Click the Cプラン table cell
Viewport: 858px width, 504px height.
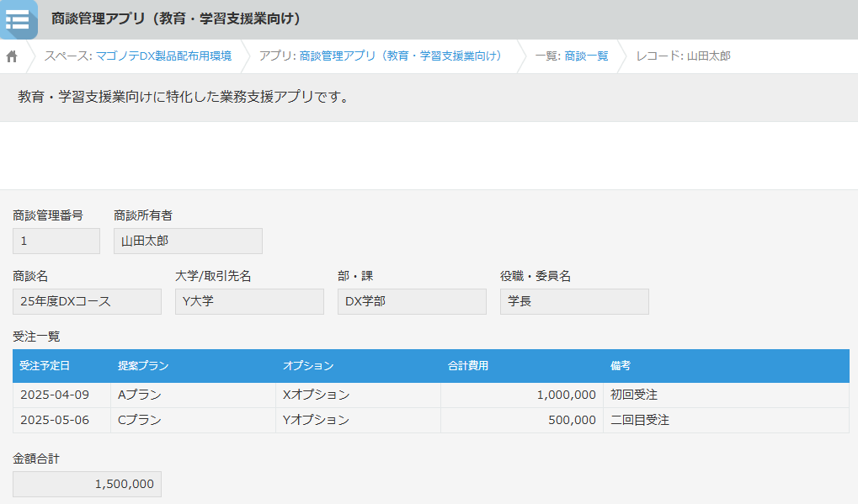point(194,421)
